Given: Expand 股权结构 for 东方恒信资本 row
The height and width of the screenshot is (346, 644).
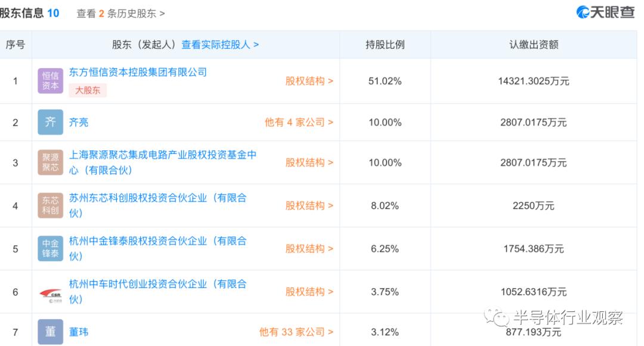Looking at the screenshot, I should (309, 81).
